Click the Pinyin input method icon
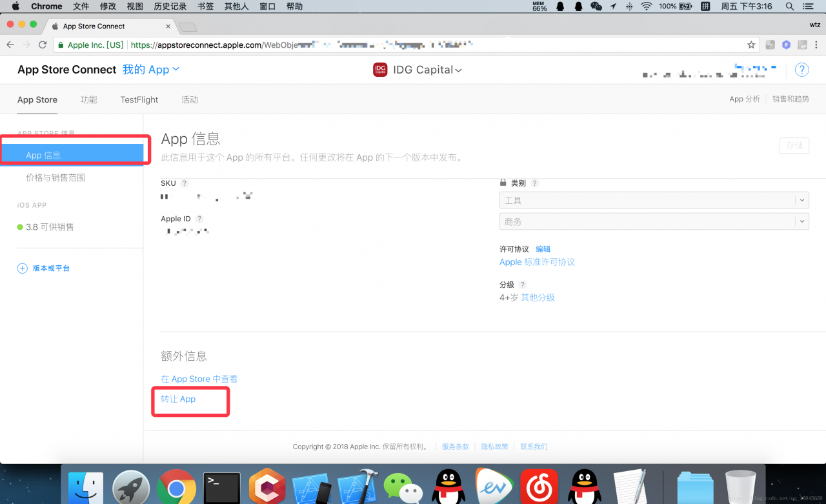This screenshot has width=826, height=504. point(705,6)
